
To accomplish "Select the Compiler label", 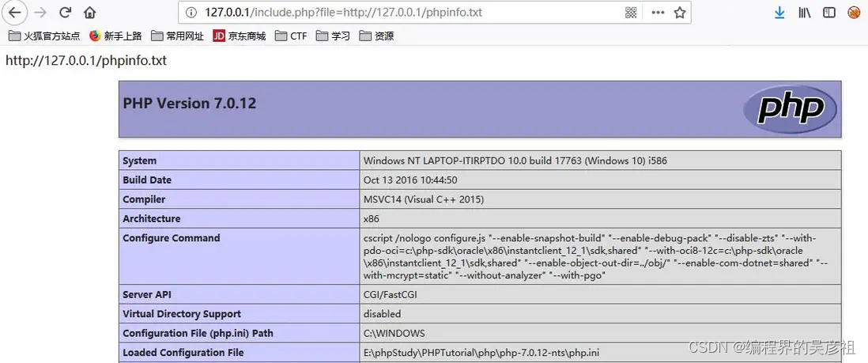I will [144, 199].
